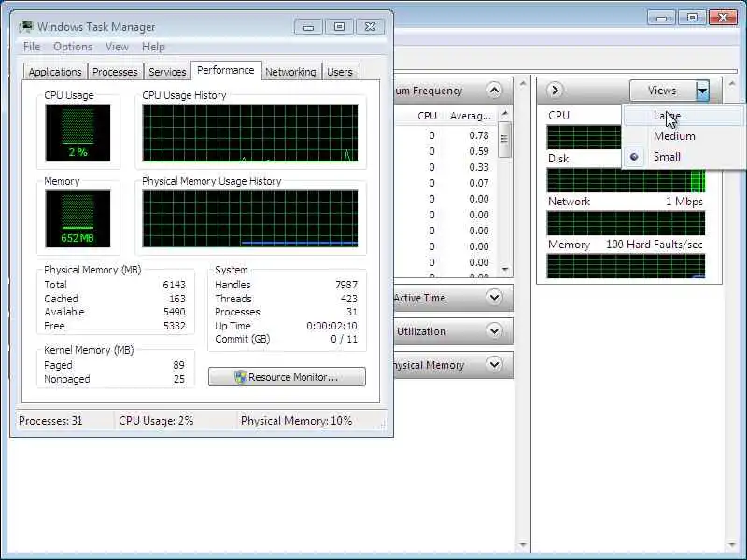Minimize the Task Manager window
The image size is (747, 560).
click(x=308, y=27)
